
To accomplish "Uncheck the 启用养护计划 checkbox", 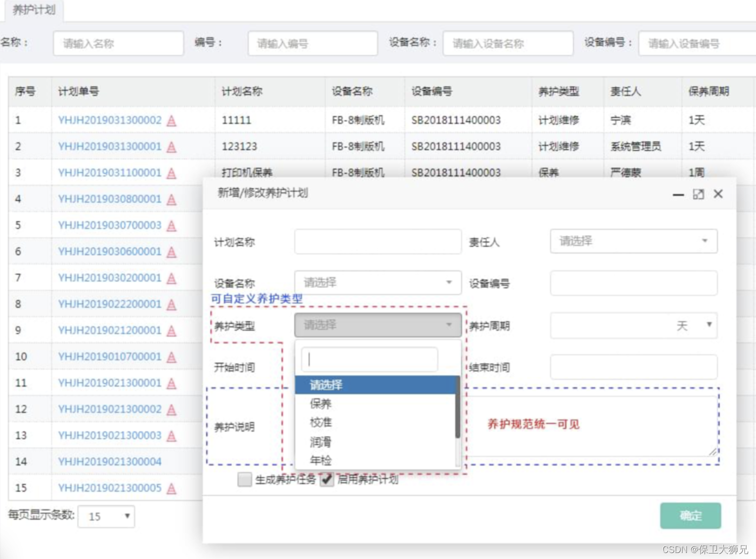I will [x=326, y=479].
